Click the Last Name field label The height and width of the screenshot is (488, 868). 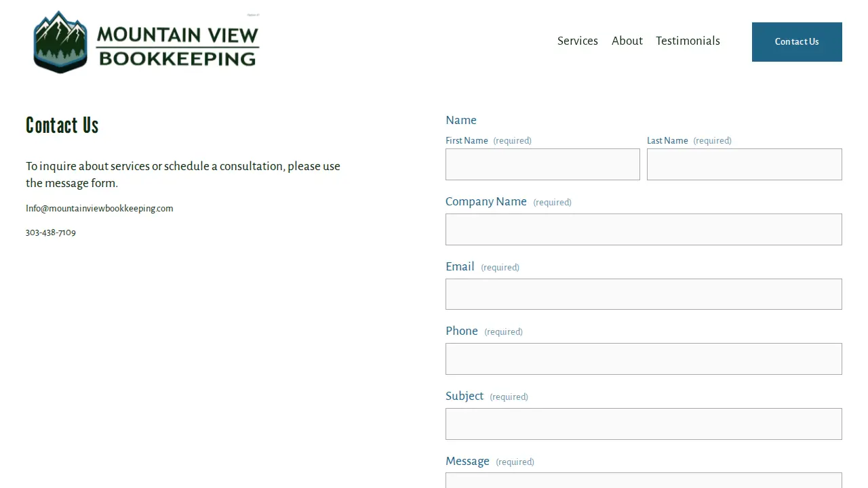[x=667, y=141]
